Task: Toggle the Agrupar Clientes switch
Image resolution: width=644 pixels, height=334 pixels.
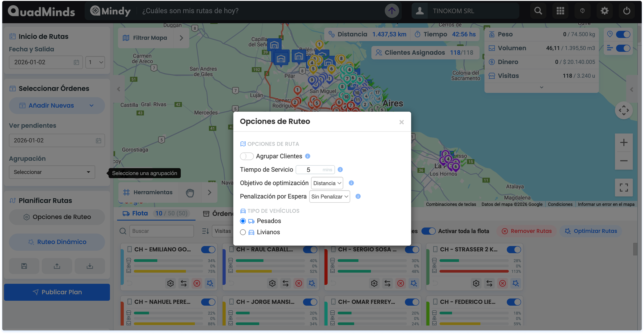Action: point(246,156)
